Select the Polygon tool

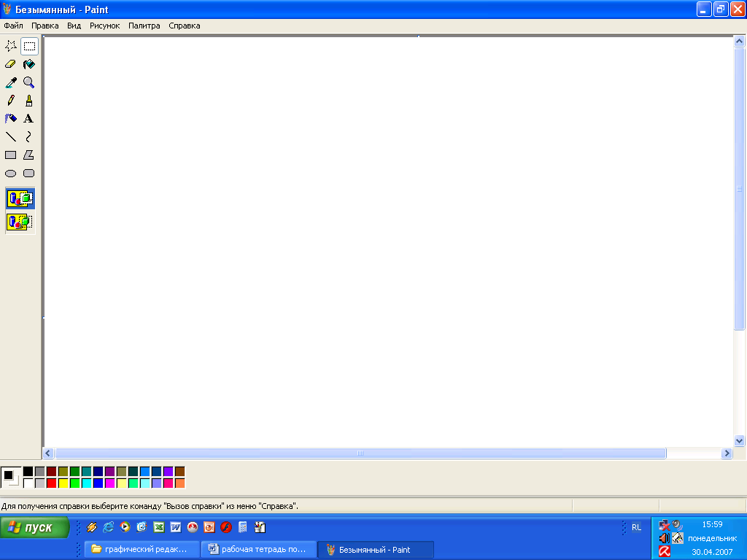tap(29, 155)
